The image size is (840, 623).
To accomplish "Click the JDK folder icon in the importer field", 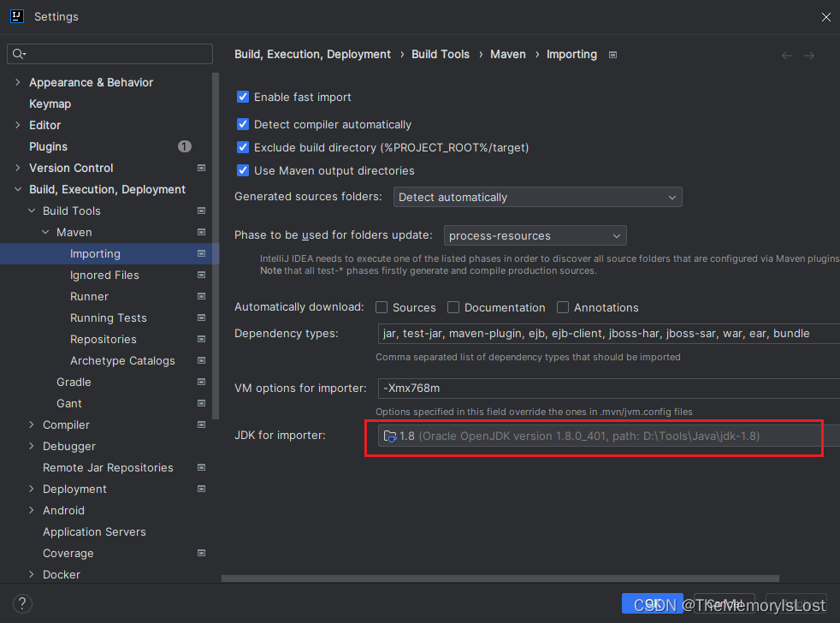I will 390,436.
